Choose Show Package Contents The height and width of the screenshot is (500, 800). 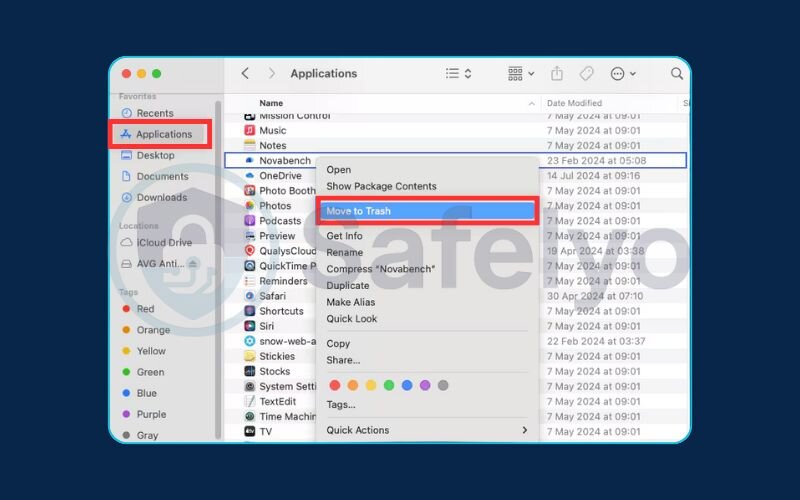tap(381, 186)
